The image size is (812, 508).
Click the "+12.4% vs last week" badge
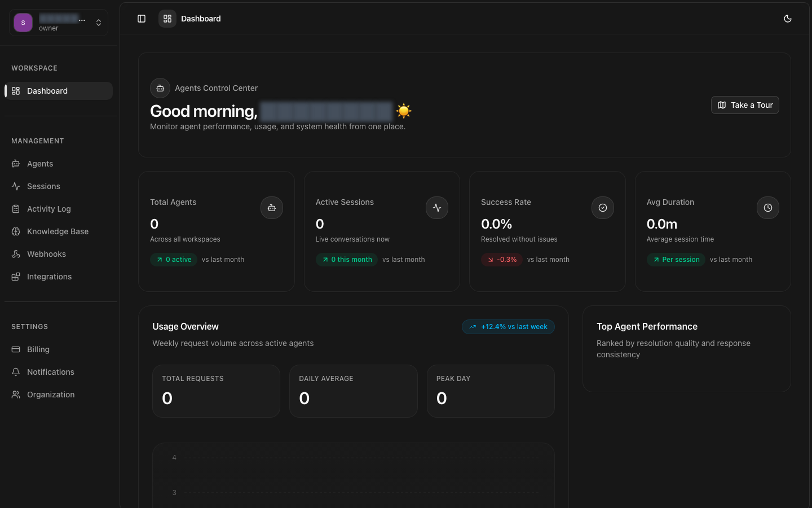click(x=508, y=327)
